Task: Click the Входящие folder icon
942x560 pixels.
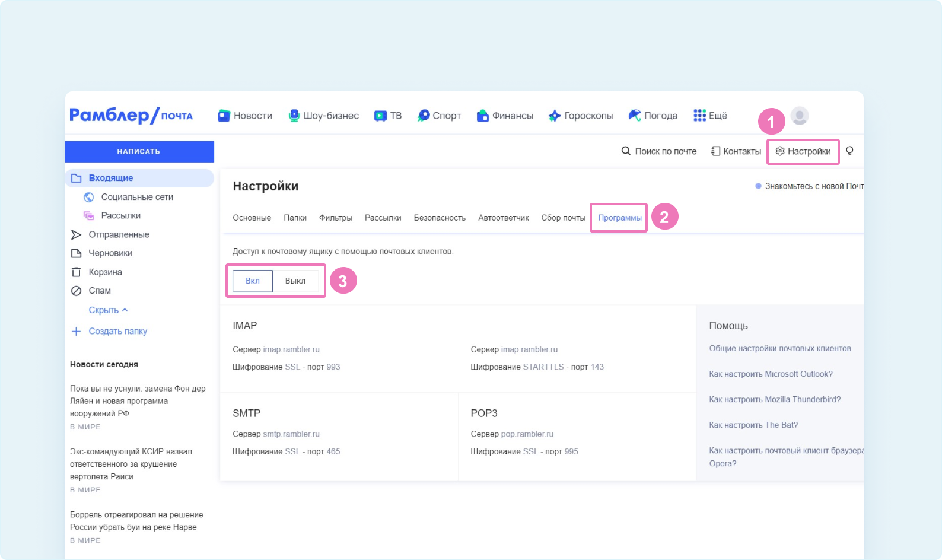Action: 76,178
